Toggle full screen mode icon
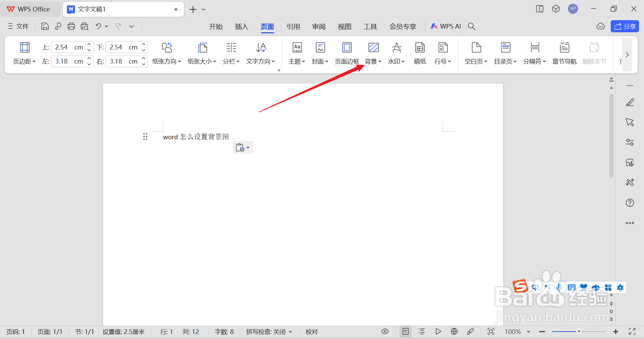The image size is (644, 339). (632, 332)
